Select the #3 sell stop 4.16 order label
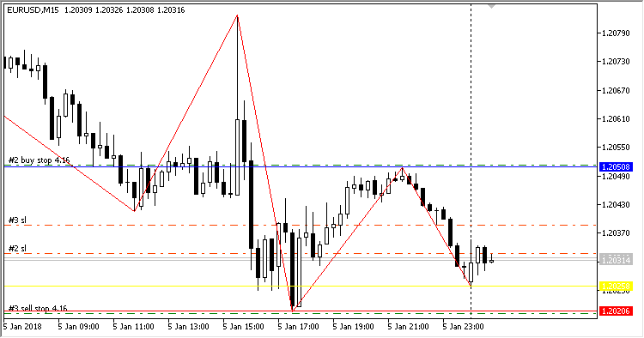 [x=38, y=308]
